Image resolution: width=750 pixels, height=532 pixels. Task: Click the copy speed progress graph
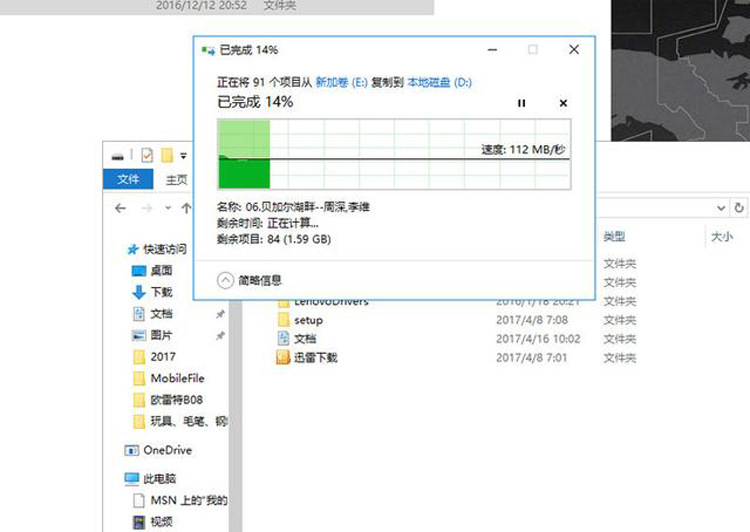tap(394, 153)
